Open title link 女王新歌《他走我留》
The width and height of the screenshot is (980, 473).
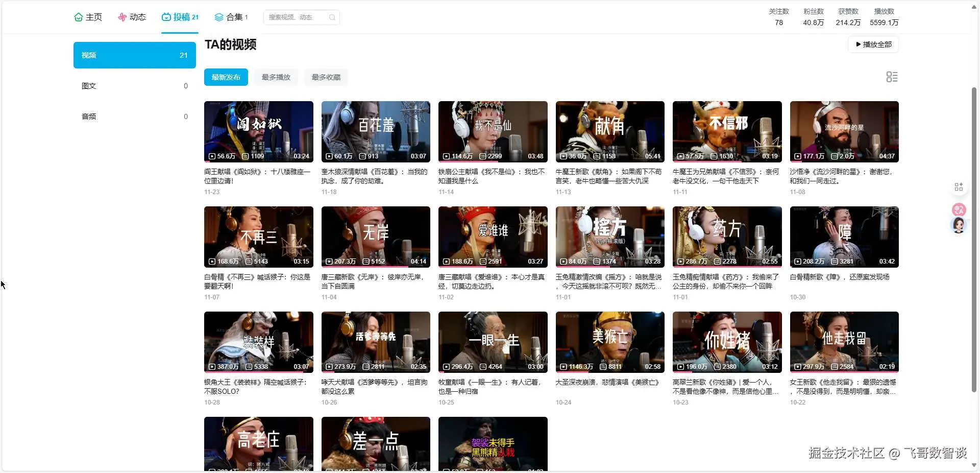coord(843,387)
